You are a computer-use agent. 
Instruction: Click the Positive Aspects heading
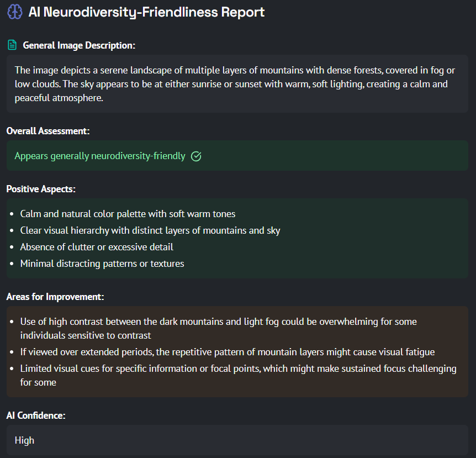point(41,189)
